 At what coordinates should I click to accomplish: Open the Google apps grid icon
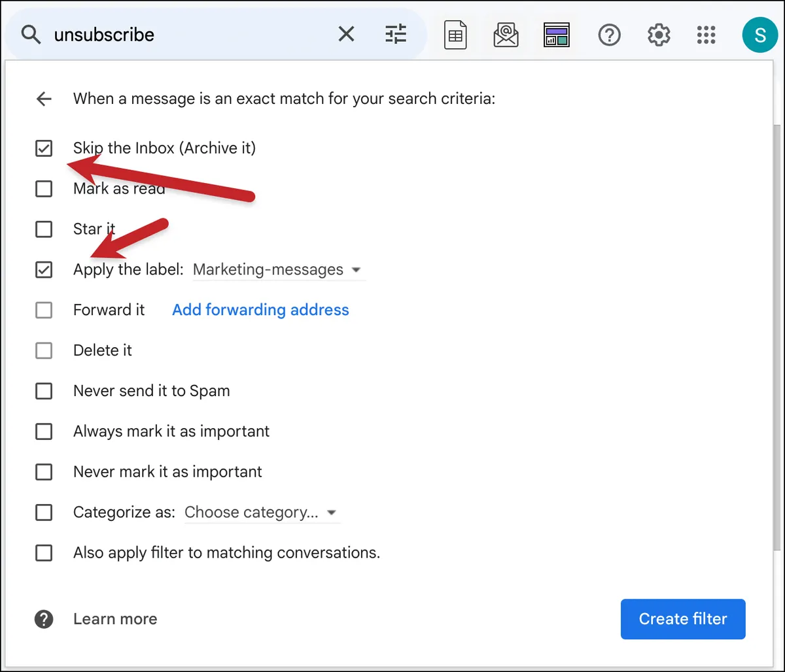(706, 35)
